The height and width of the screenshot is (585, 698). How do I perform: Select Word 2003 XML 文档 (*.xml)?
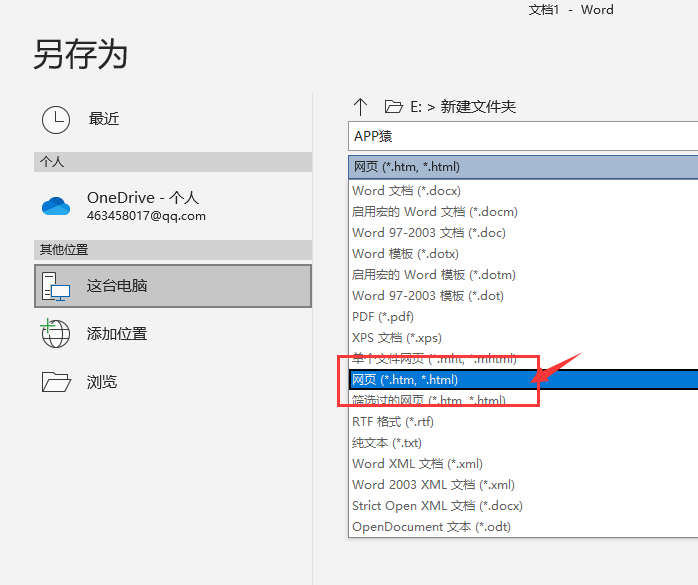(523, 484)
